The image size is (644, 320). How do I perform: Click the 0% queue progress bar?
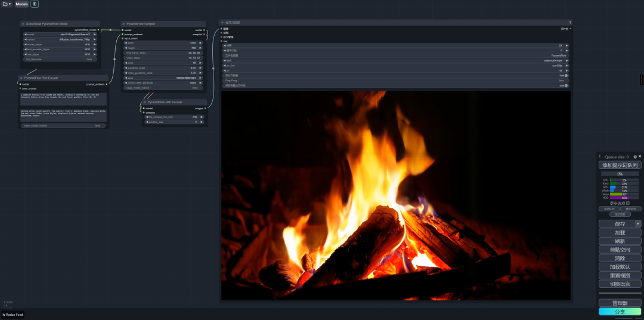(620, 174)
